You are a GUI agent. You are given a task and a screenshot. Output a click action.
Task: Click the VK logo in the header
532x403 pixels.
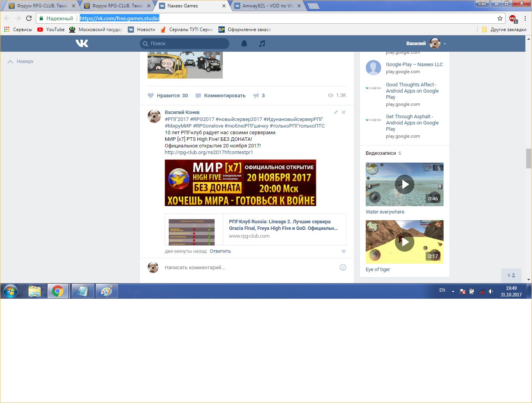82,44
